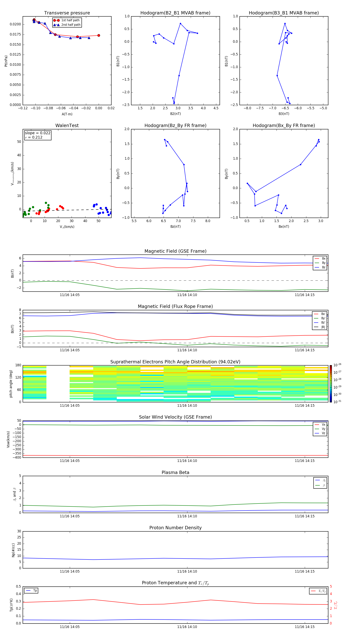Click the Vz legend entry in velocity plot
This screenshot has height=644, width=351.
click(x=320, y=433)
